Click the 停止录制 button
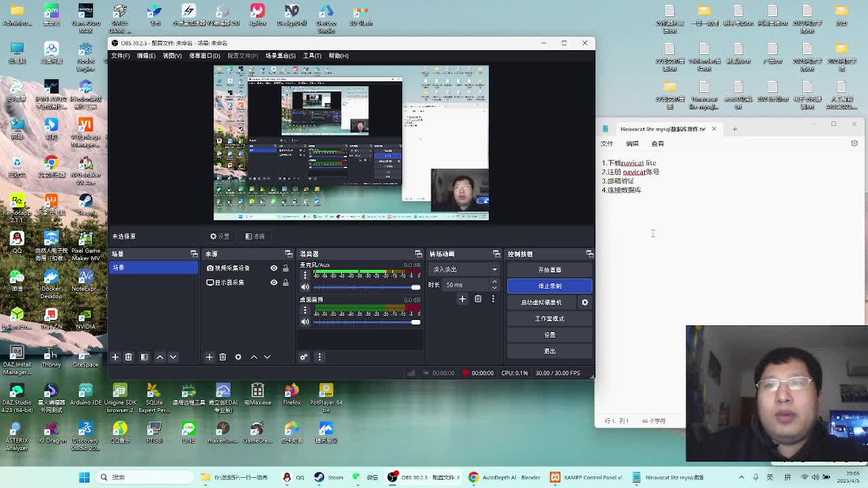The image size is (868, 488). pyautogui.click(x=549, y=286)
